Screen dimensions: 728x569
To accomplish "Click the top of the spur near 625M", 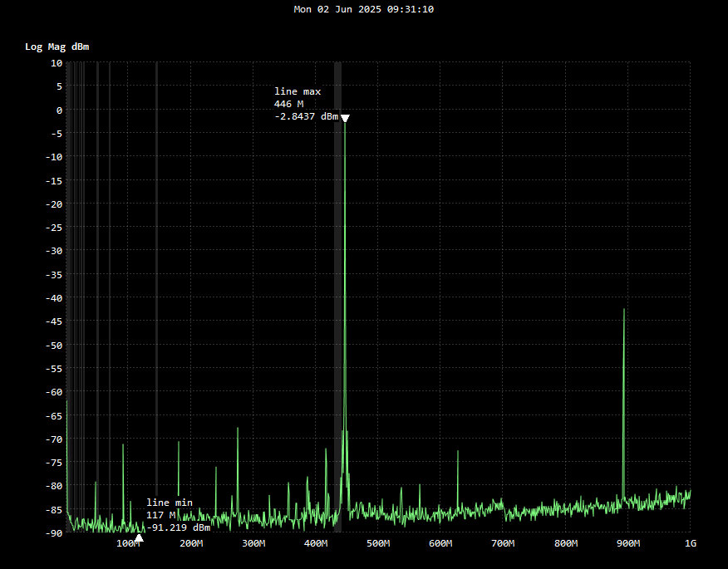I will (x=458, y=451).
